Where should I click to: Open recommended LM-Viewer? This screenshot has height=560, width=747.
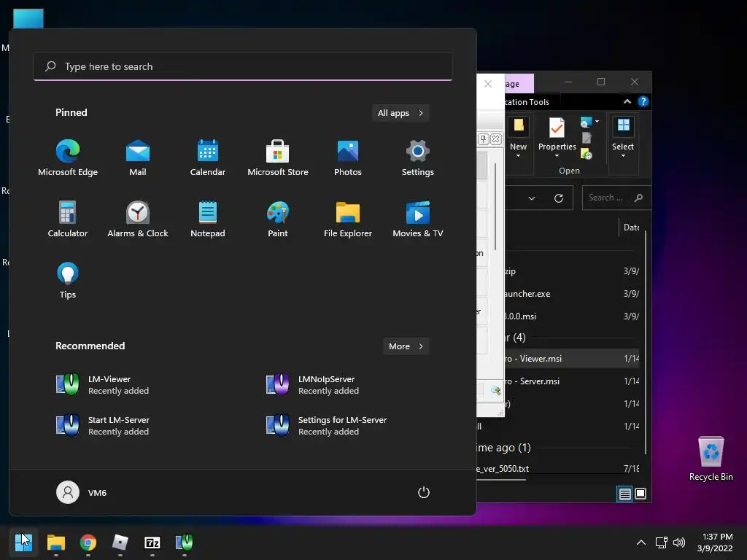coord(102,385)
